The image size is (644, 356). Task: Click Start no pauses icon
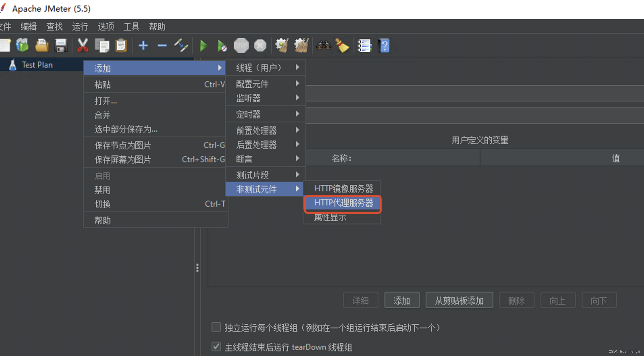(222, 46)
